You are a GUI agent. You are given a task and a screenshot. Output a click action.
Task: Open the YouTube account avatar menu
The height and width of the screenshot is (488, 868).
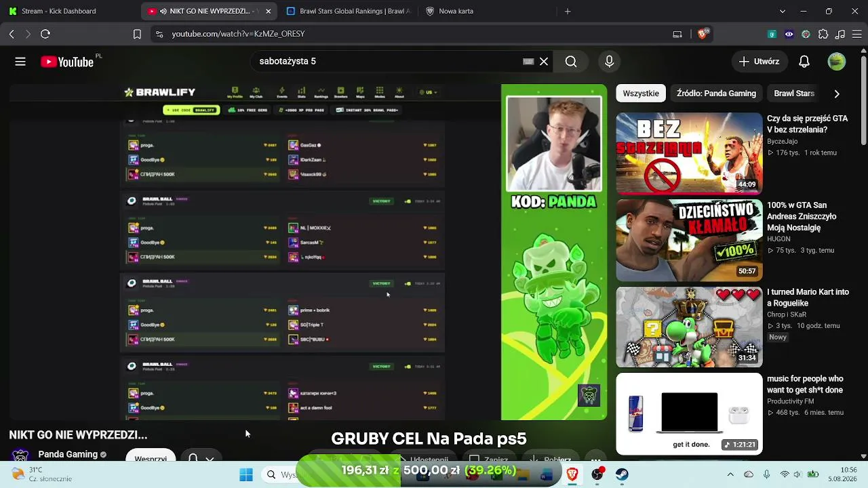837,62
